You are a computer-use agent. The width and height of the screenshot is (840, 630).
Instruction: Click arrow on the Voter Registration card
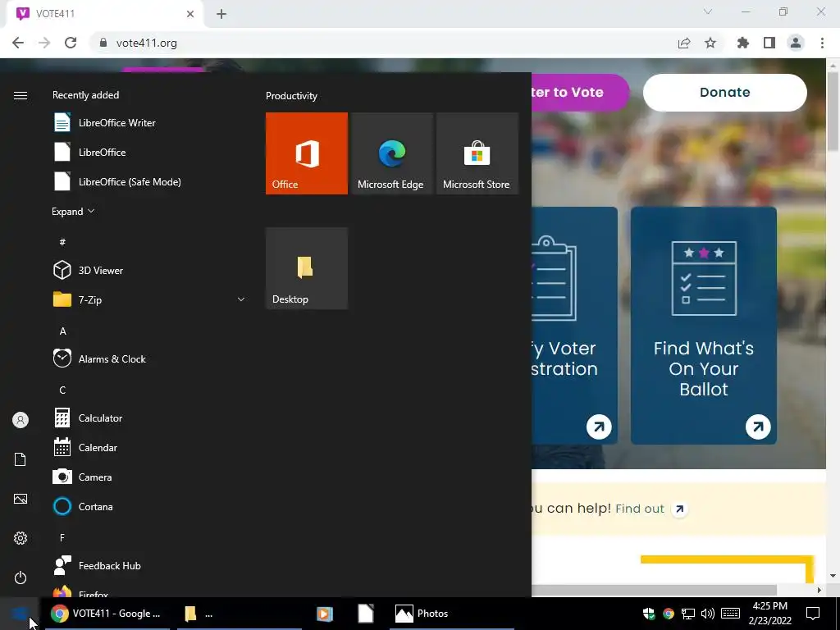pos(599,427)
